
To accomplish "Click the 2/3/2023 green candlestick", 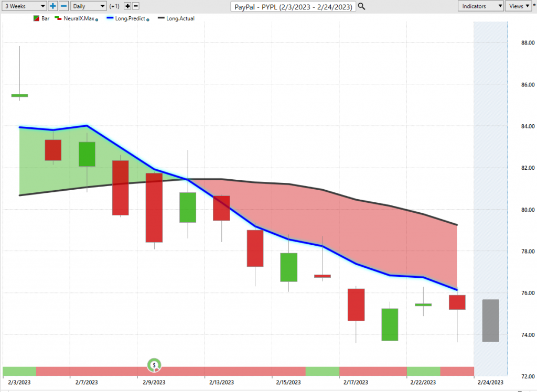I will (x=19, y=95).
